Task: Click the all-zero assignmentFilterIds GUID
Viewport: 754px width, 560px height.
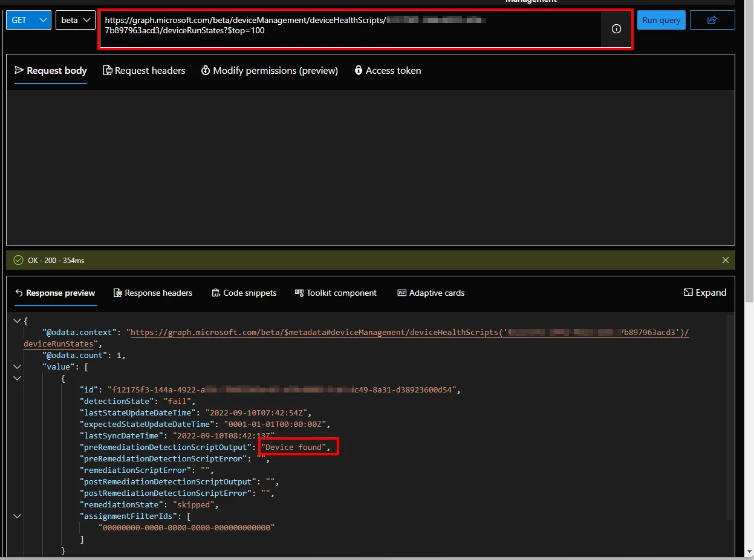Action: click(186, 527)
